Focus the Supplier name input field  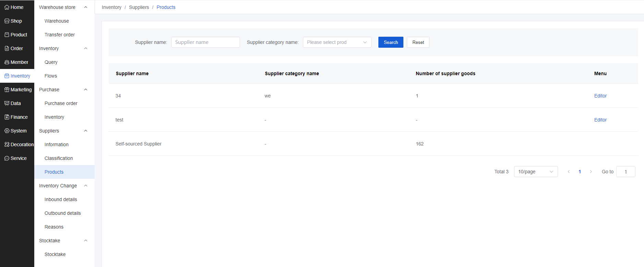tap(206, 42)
